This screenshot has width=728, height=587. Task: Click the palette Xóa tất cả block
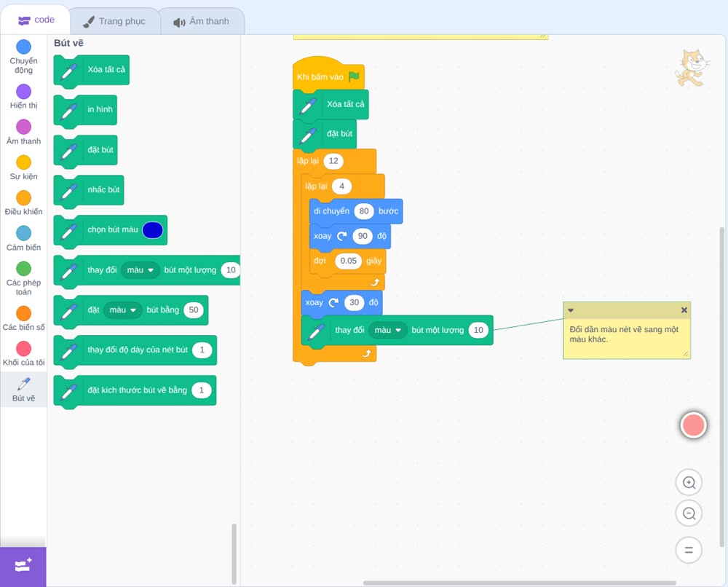click(92, 70)
